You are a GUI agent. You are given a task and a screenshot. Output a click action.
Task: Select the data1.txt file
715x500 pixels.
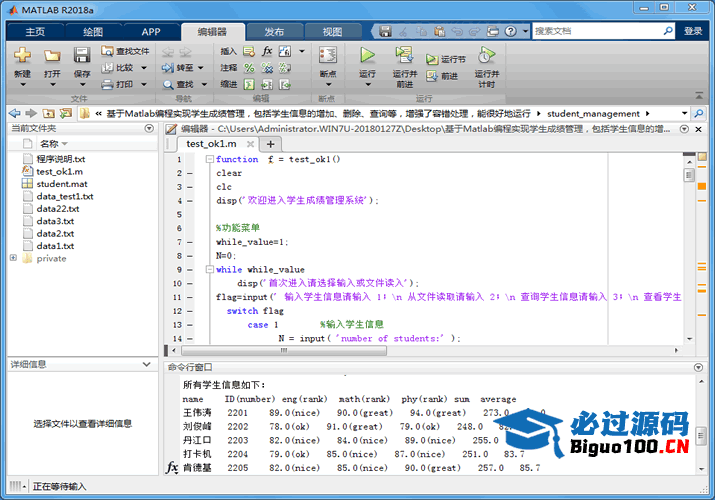55,245
